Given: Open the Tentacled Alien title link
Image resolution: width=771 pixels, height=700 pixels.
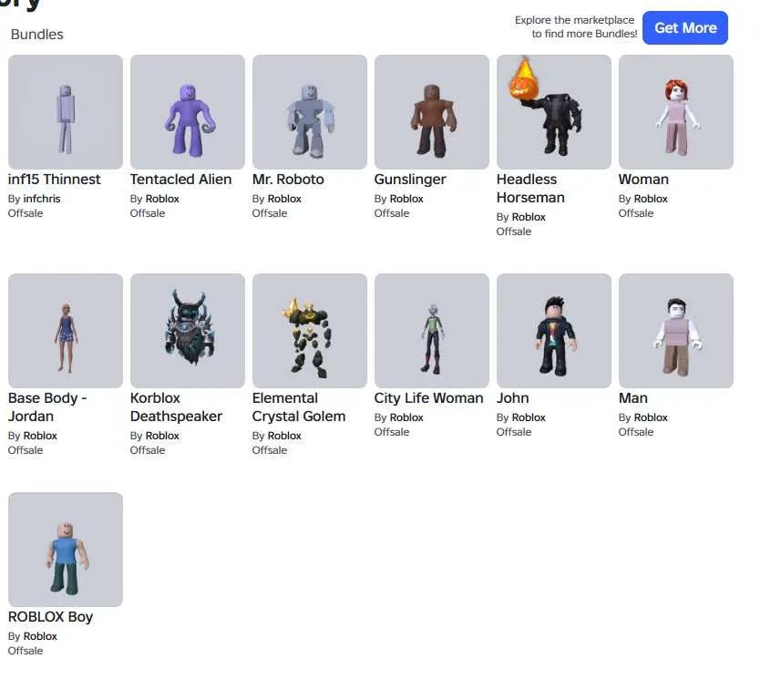Looking at the screenshot, I should coord(181,180).
